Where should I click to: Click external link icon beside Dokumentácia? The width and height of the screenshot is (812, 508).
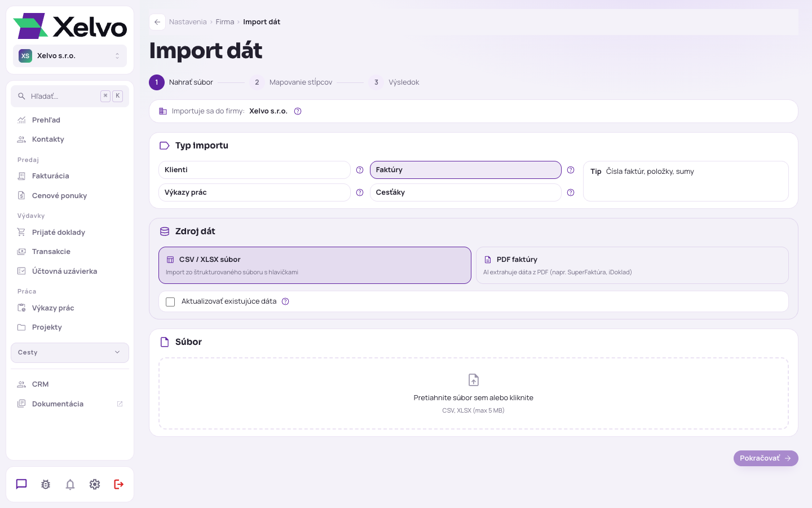pyautogui.click(x=120, y=404)
